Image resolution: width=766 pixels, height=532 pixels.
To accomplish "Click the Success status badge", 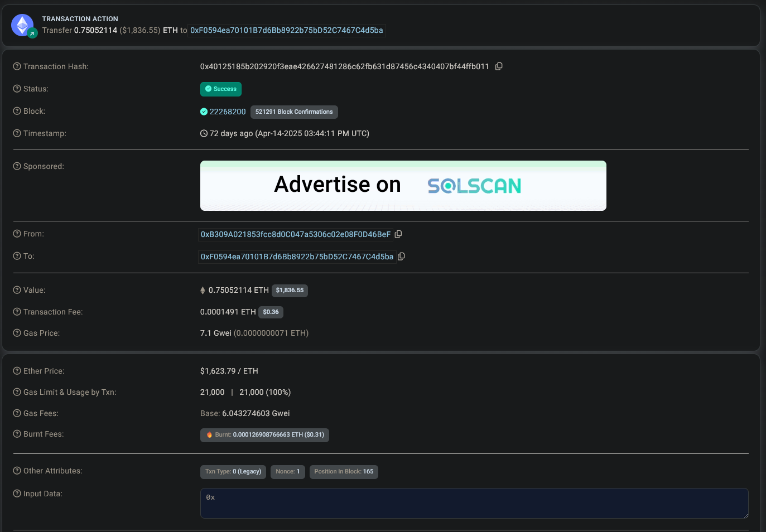I will click(x=221, y=89).
